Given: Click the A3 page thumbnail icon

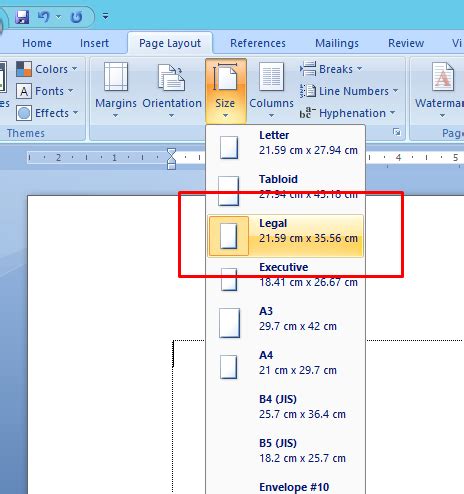Looking at the screenshot, I should [229, 323].
